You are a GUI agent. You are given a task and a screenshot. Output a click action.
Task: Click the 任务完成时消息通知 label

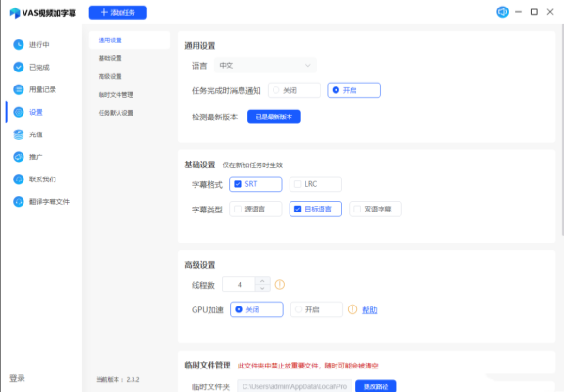tap(227, 90)
